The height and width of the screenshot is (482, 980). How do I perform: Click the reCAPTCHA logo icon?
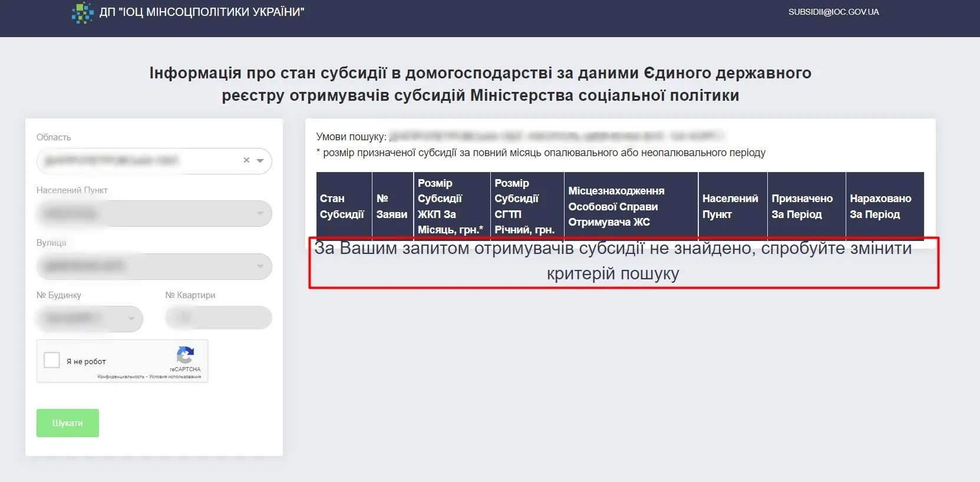click(185, 355)
